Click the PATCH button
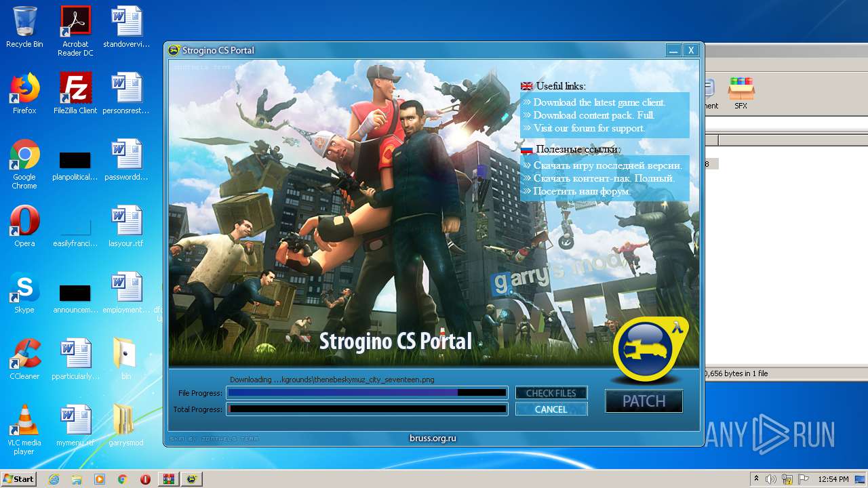This screenshot has width=868, height=488. [x=644, y=401]
